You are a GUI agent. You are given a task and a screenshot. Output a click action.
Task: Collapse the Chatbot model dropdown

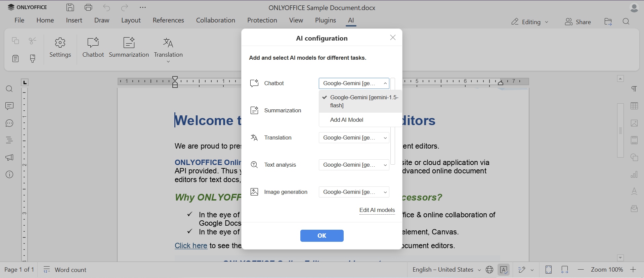point(385,83)
